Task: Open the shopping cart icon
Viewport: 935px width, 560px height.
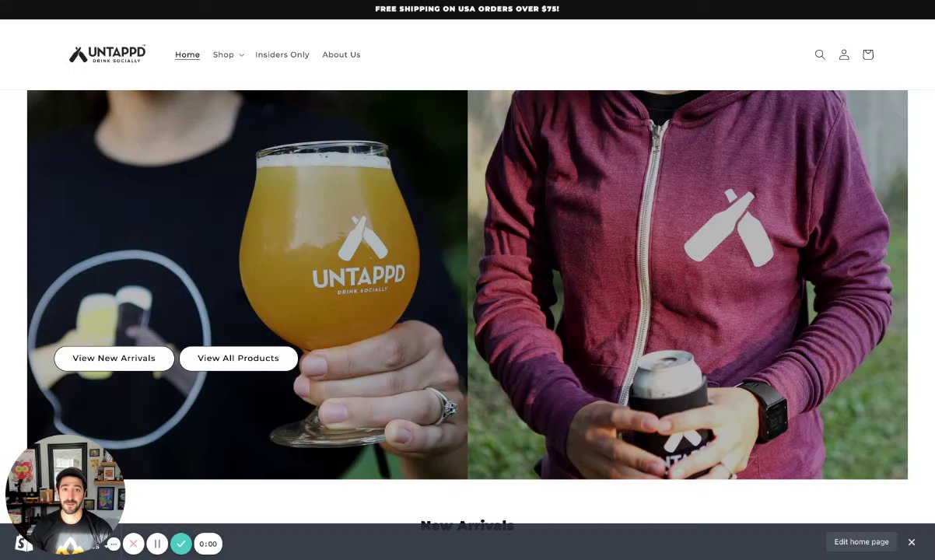Action: point(868,54)
